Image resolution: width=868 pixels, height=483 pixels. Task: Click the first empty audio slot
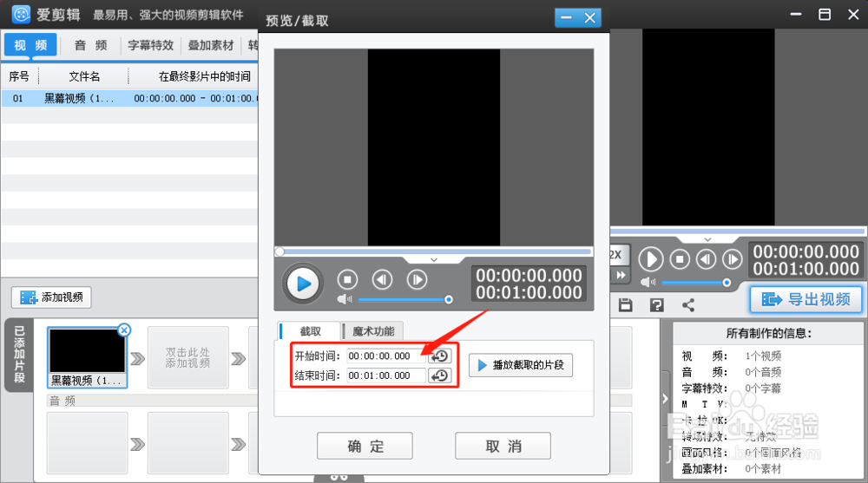click(87, 443)
